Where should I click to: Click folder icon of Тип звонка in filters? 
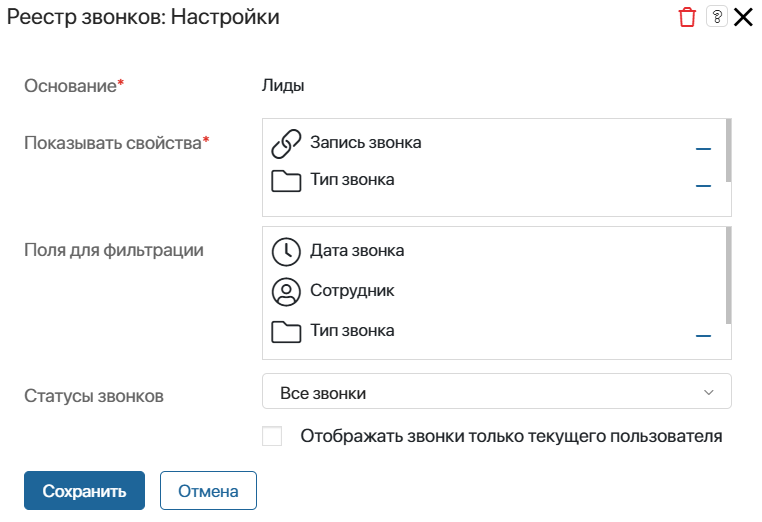[286, 332]
